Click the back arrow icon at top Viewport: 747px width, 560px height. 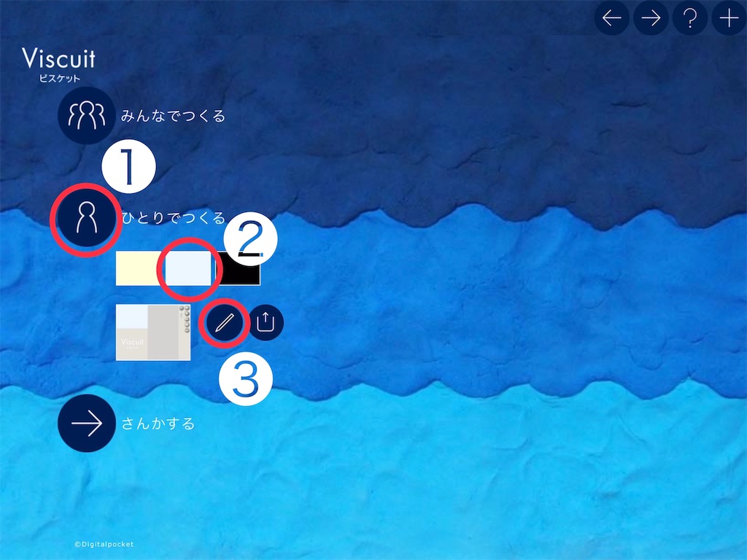pyautogui.click(x=612, y=17)
